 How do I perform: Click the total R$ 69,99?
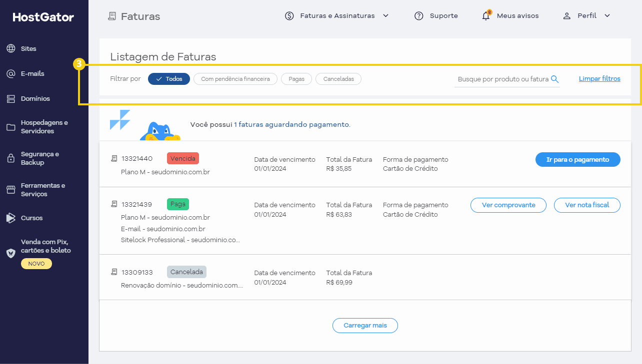pos(339,282)
